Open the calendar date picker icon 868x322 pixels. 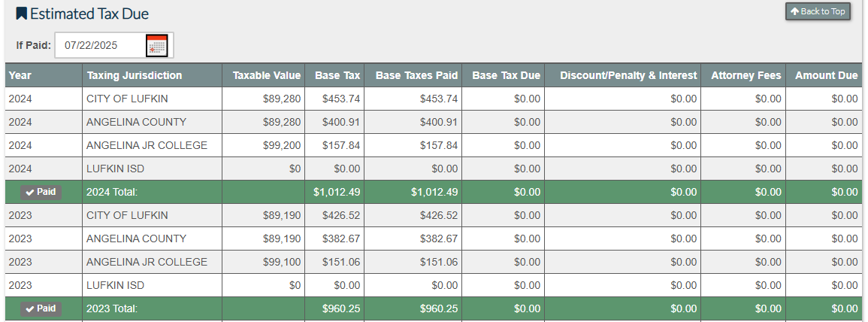156,45
